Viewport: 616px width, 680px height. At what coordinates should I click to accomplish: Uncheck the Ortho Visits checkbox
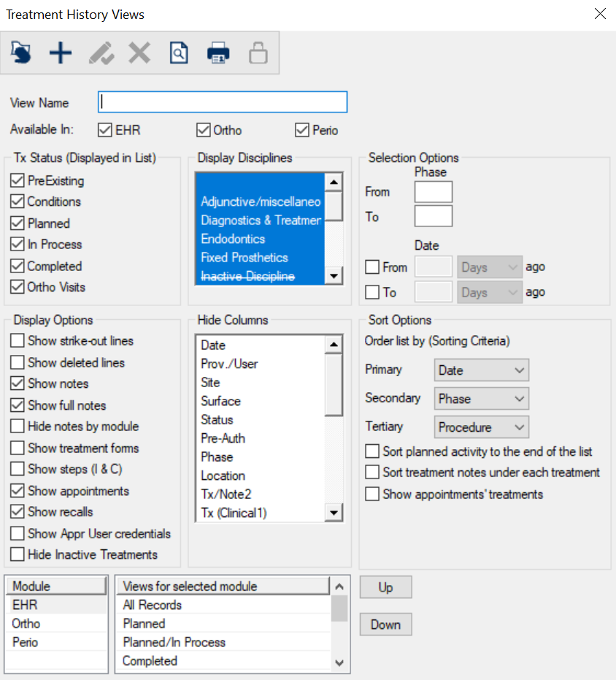click(x=18, y=287)
